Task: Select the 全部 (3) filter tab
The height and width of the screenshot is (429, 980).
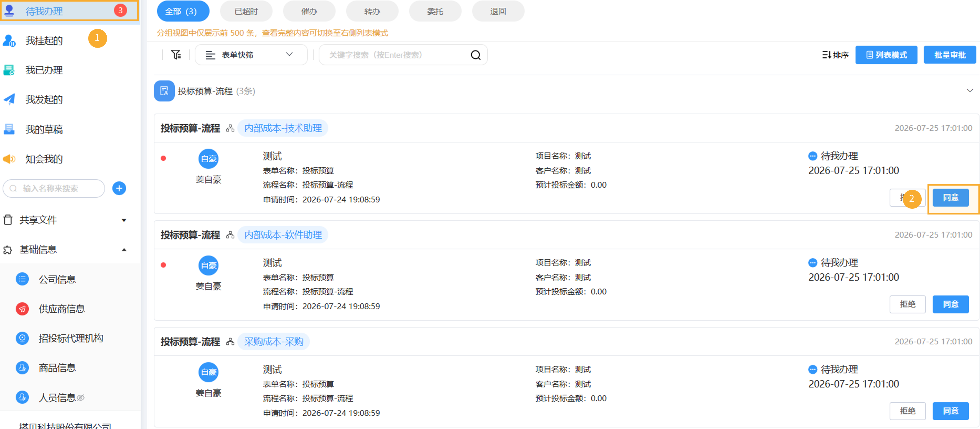Action: click(x=183, y=11)
